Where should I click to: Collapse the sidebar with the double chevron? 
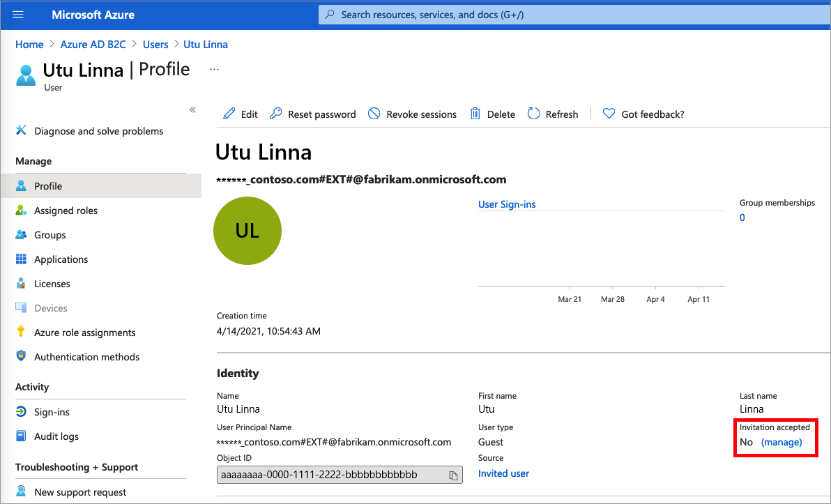coord(193,109)
